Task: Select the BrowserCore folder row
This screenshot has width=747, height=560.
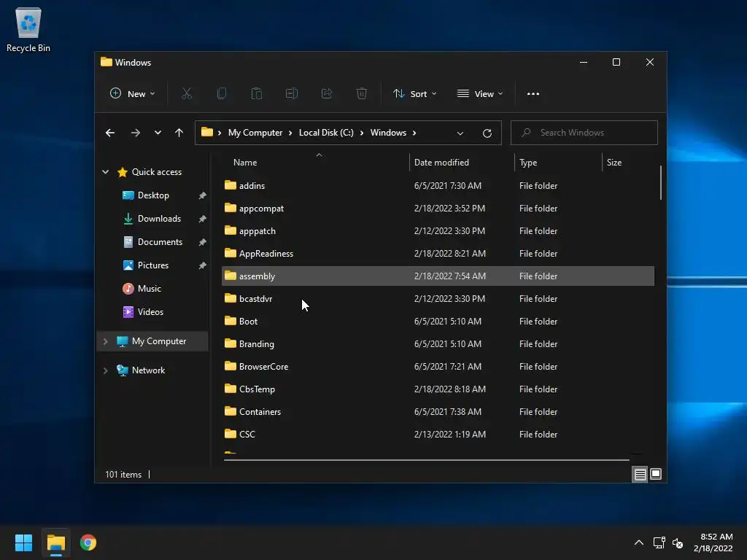Action: (x=438, y=367)
